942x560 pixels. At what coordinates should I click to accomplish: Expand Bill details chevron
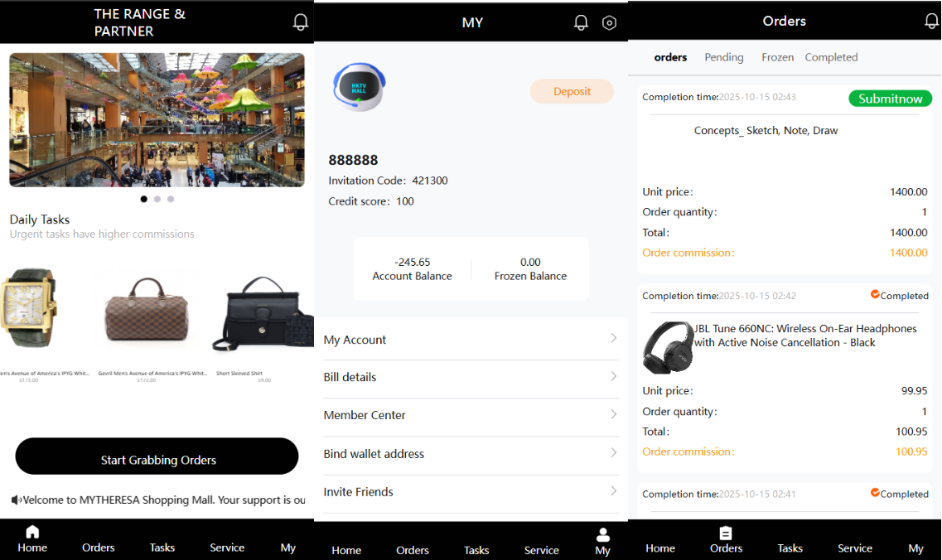point(613,376)
